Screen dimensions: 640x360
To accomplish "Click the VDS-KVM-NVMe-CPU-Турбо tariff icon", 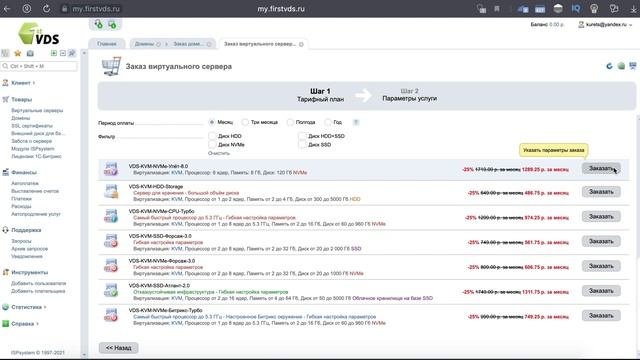I will (x=111, y=216).
